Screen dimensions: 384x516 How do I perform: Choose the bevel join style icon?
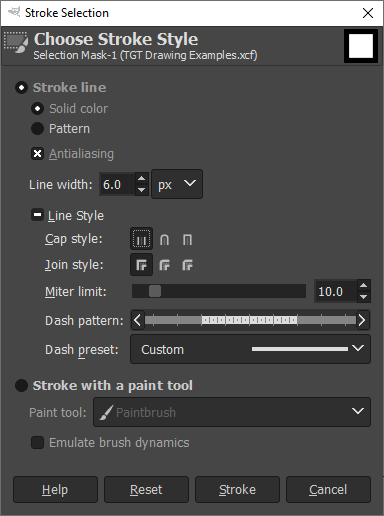point(187,265)
